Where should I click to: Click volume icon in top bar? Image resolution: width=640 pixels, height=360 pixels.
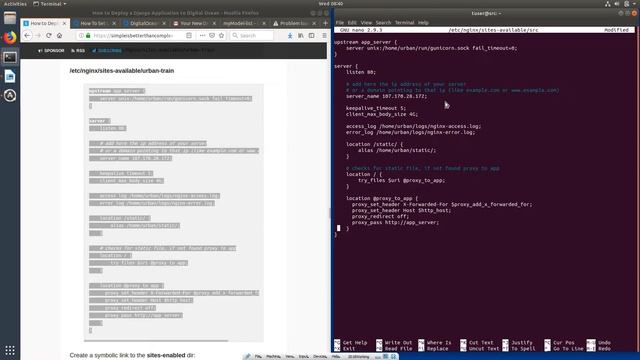tap(617, 4)
